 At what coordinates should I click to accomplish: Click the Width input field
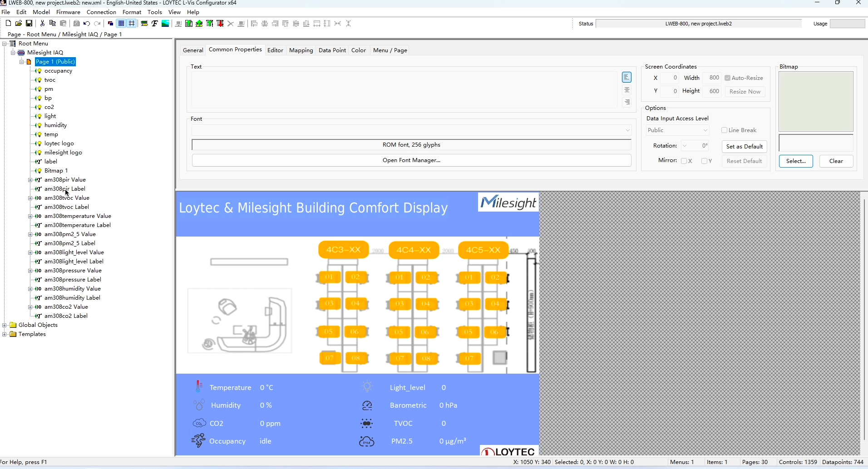click(x=712, y=78)
